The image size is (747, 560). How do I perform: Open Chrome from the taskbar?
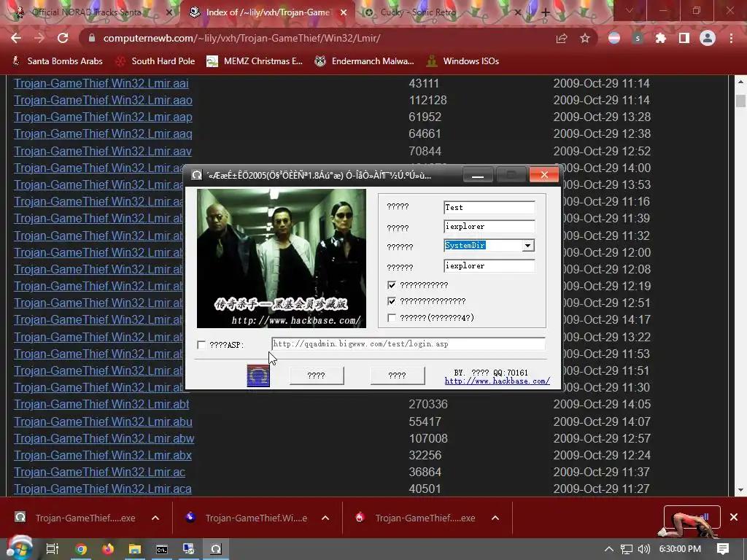81,549
